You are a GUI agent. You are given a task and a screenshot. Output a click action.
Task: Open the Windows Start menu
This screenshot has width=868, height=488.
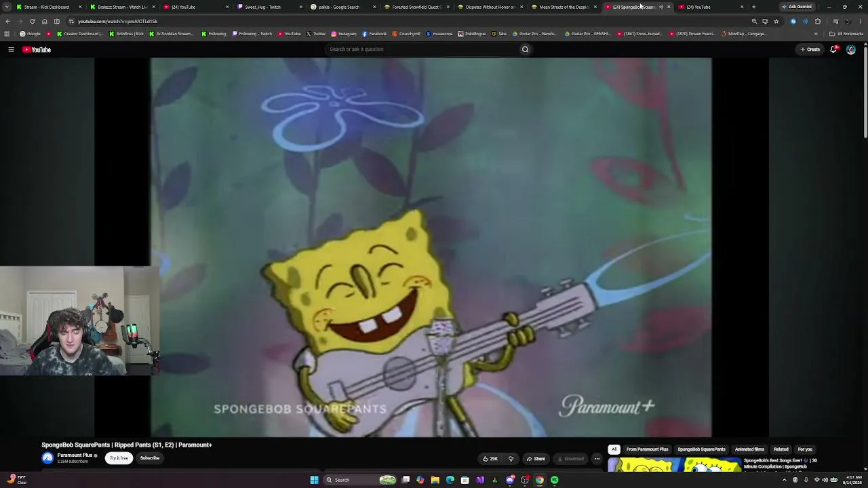click(x=314, y=480)
